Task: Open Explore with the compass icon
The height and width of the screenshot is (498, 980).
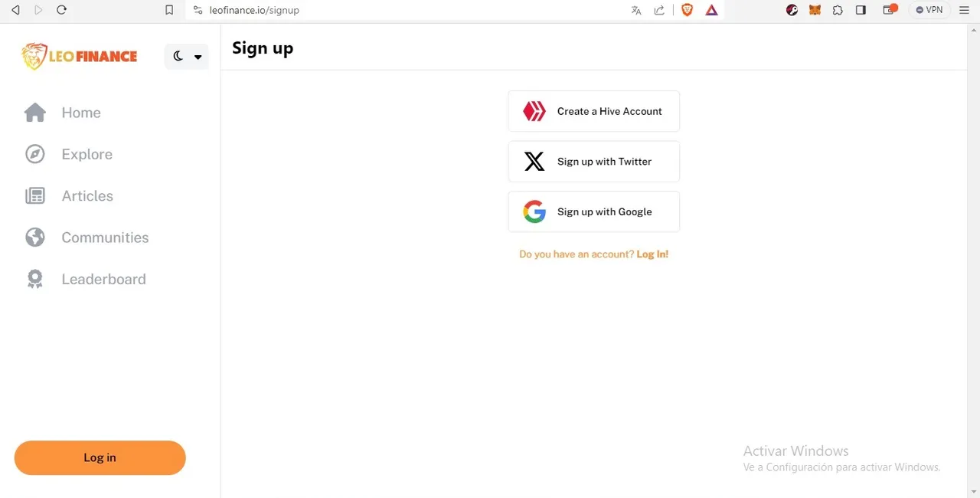Action: [x=35, y=154]
